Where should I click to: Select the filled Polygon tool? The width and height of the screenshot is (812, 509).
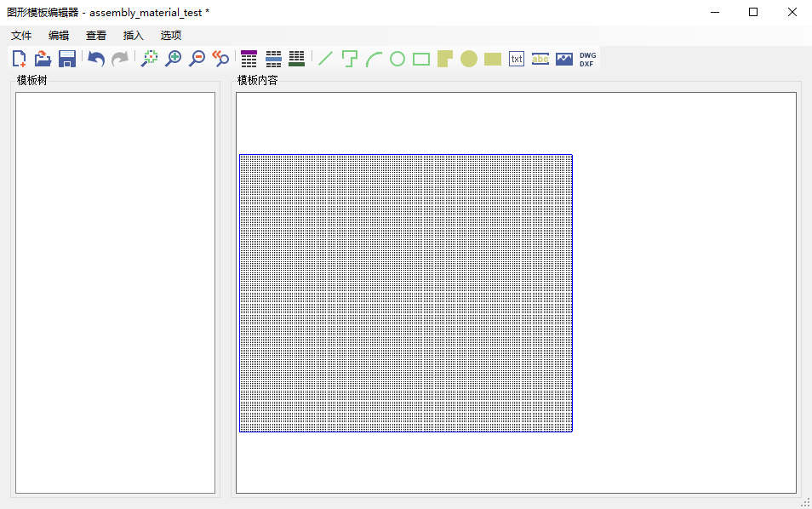pos(445,59)
